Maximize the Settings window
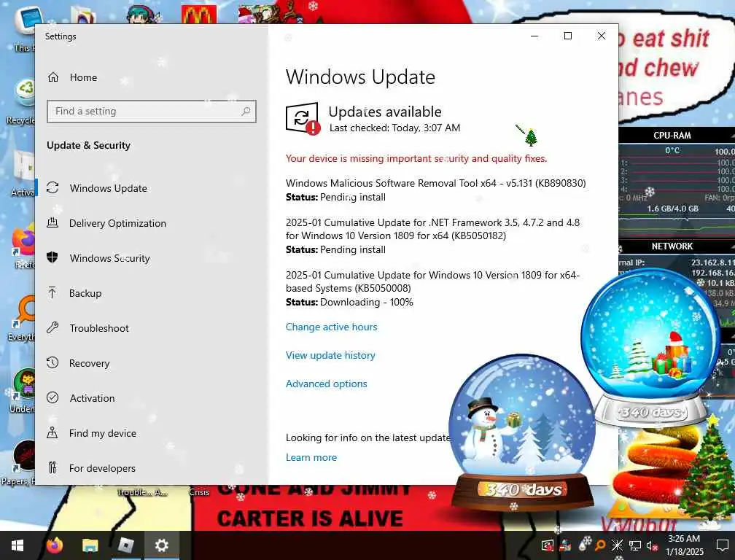 coord(567,36)
